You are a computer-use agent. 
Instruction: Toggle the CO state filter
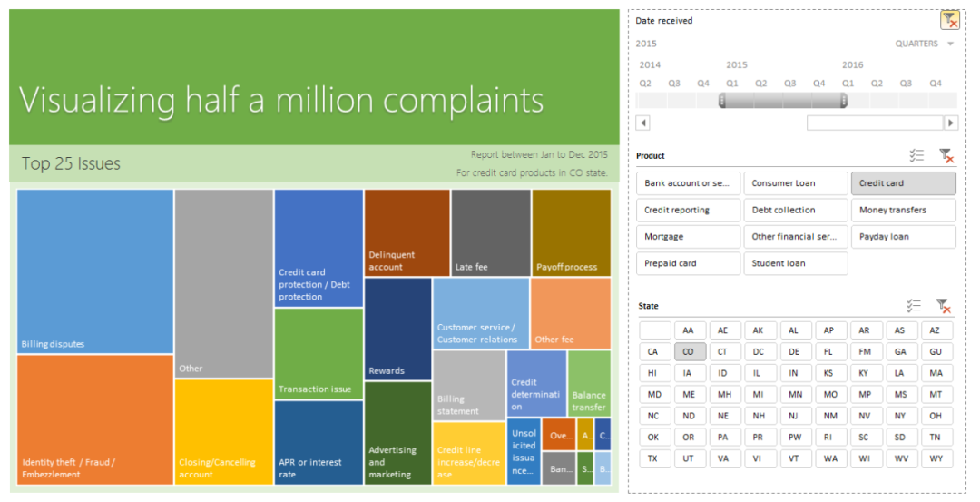click(688, 352)
